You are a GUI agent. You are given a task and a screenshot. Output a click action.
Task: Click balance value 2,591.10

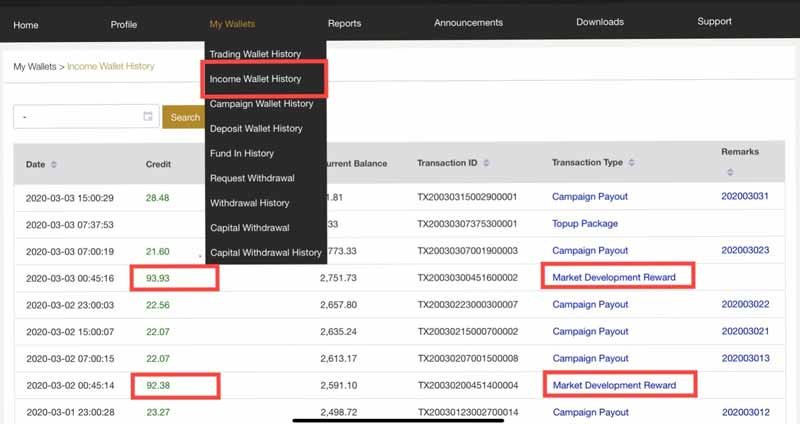[x=339, y=385]
